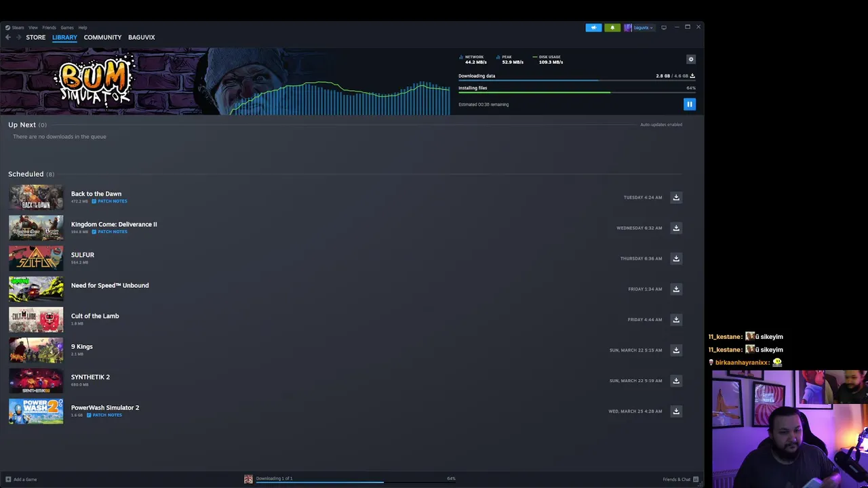Open Friends & Chat panel
The image size is (868, 488).
(x=681, y=479)
